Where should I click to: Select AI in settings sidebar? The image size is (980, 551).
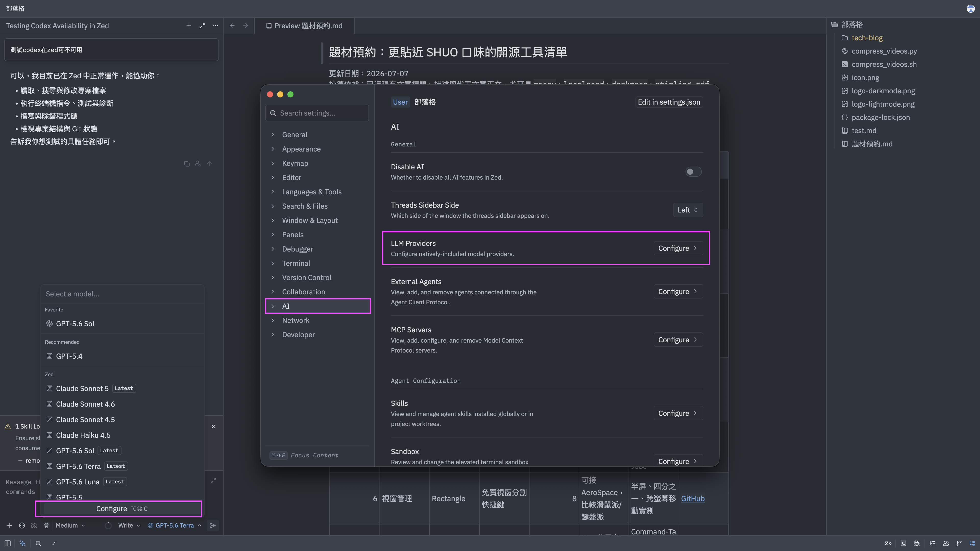click(x=318, y=306)
